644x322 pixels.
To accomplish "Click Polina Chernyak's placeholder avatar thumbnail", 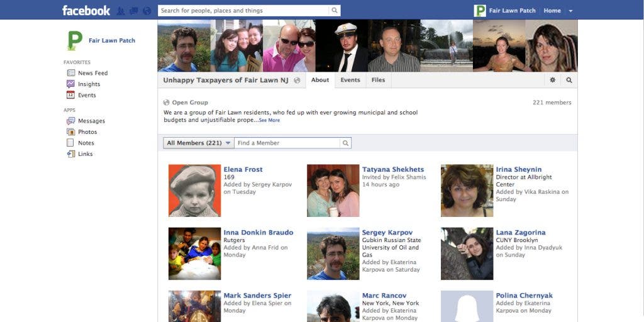I will coord(467,306).
